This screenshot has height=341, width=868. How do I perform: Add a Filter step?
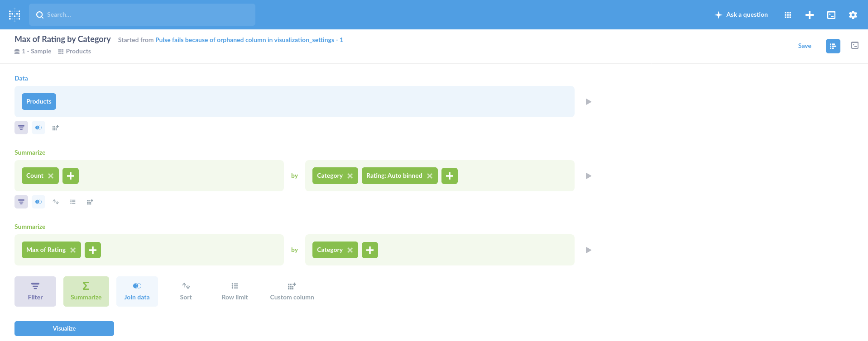click(35, 291)
